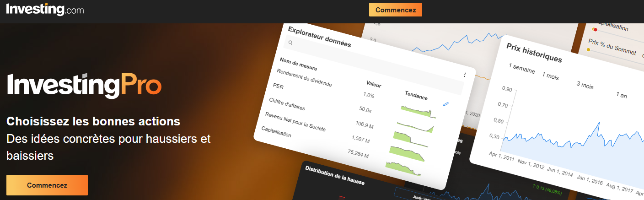This screenshot has height=200, width=644.
Task: Click the Choisissez les bonnes actions headline
Action: pos(93,122)
